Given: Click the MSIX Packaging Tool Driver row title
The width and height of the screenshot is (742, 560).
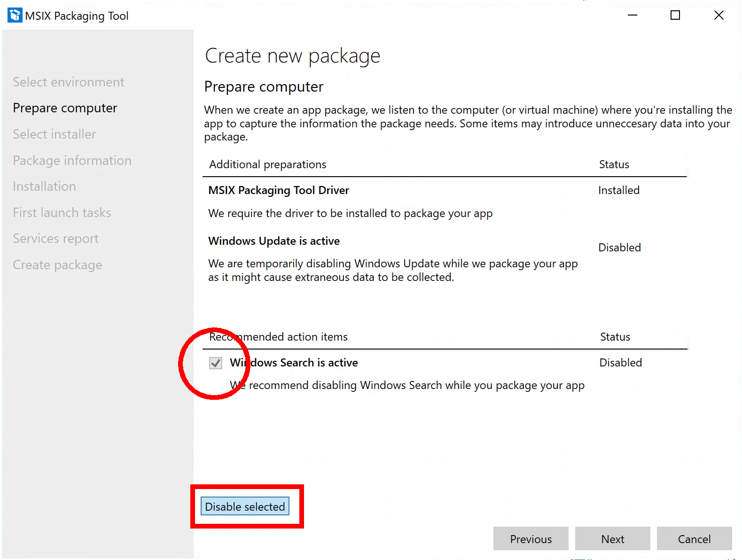Looking at the screenshot, I should (279, 190).
